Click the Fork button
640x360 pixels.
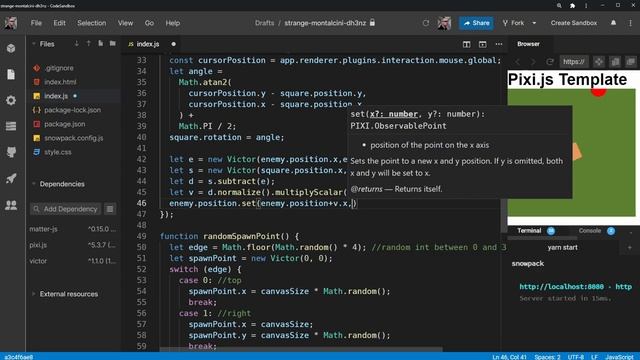513,23
